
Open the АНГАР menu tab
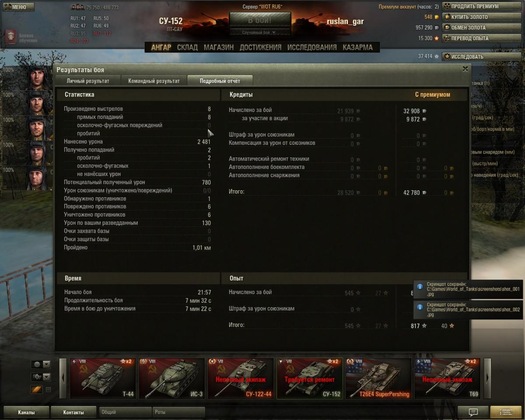(x=161, y=47)
